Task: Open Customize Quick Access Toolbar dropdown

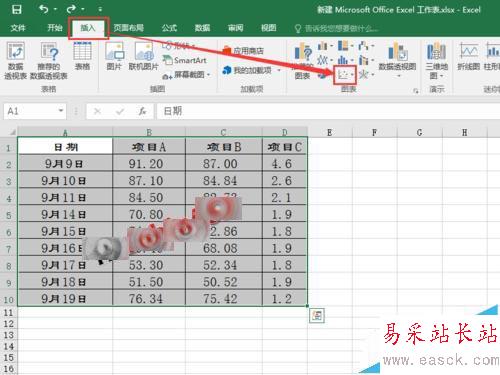Action: pos(100,9)
